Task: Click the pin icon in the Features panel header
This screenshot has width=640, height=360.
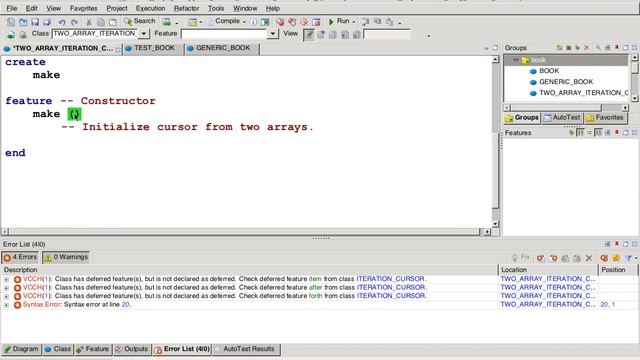Action: 617,133
